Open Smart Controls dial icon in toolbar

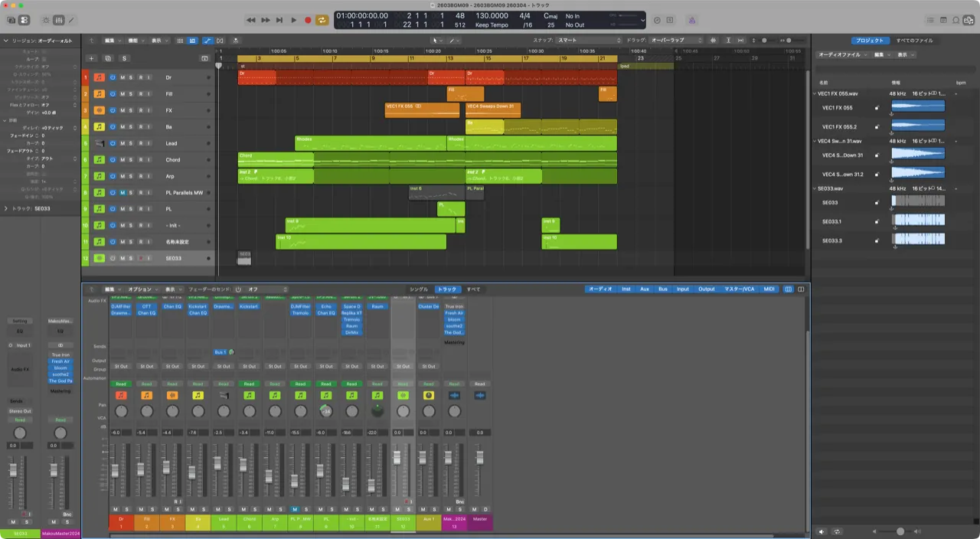[x=45, y=20]
